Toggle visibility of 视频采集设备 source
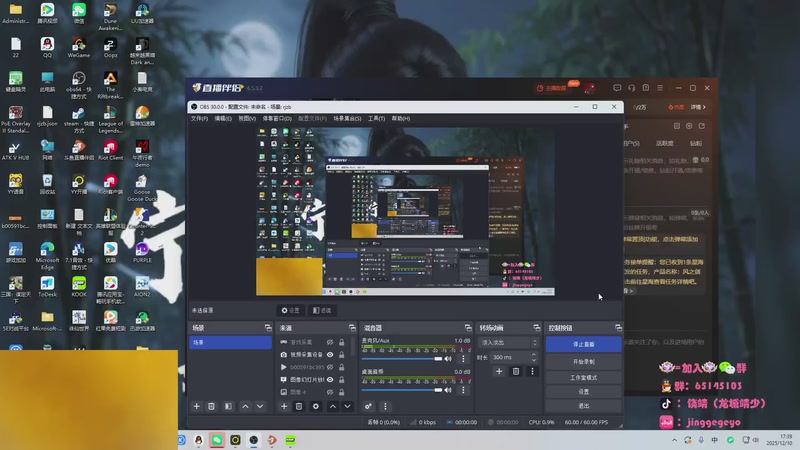 330,355
